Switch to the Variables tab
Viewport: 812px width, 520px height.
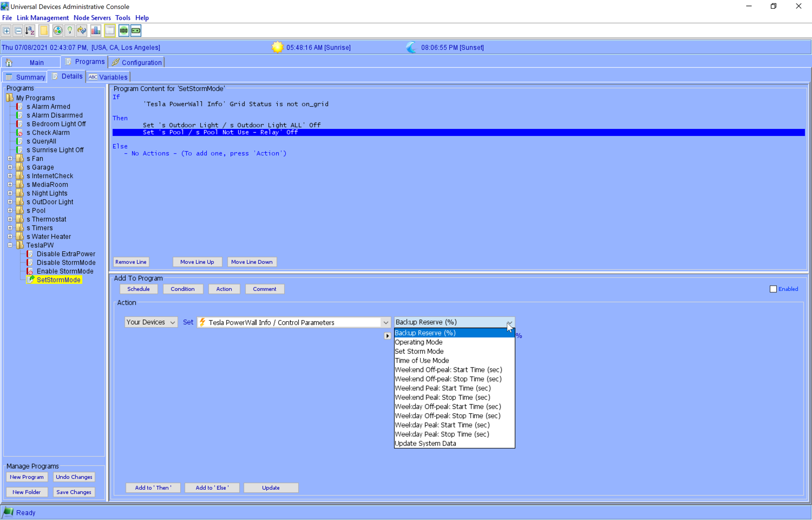(109, 77)
